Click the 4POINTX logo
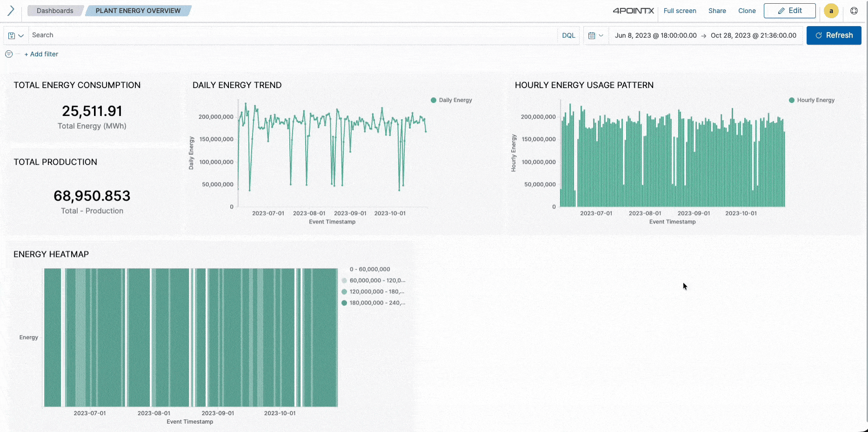 point(633,11)
